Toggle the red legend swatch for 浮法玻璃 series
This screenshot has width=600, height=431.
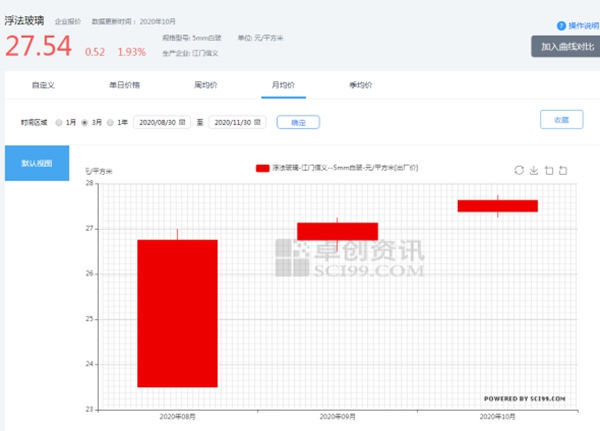262,168
